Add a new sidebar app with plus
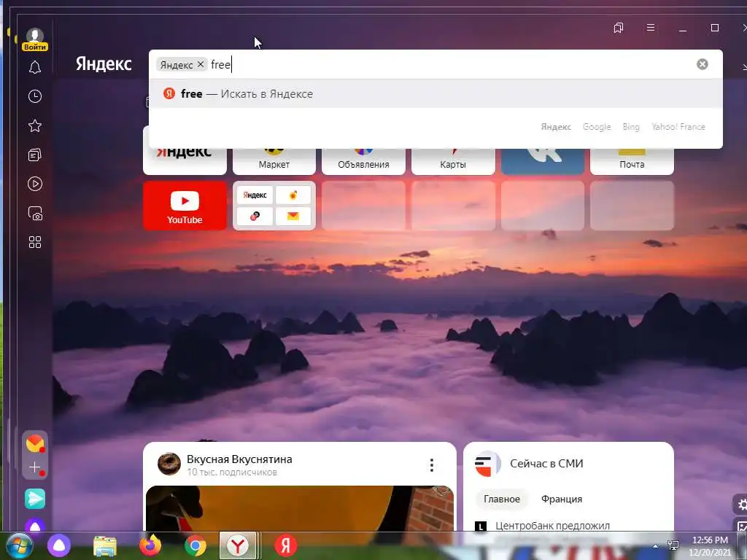747x560 pixels. (35, 467)
